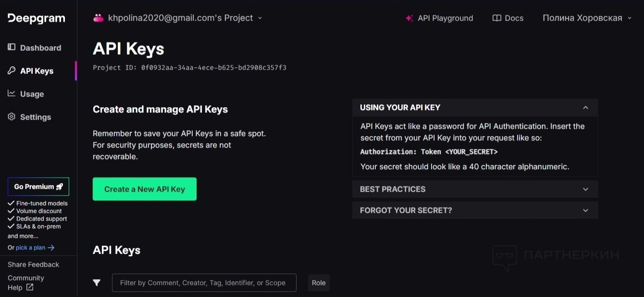
Task: Collapse the Using Your API Key section
Action: click(585, 108)
